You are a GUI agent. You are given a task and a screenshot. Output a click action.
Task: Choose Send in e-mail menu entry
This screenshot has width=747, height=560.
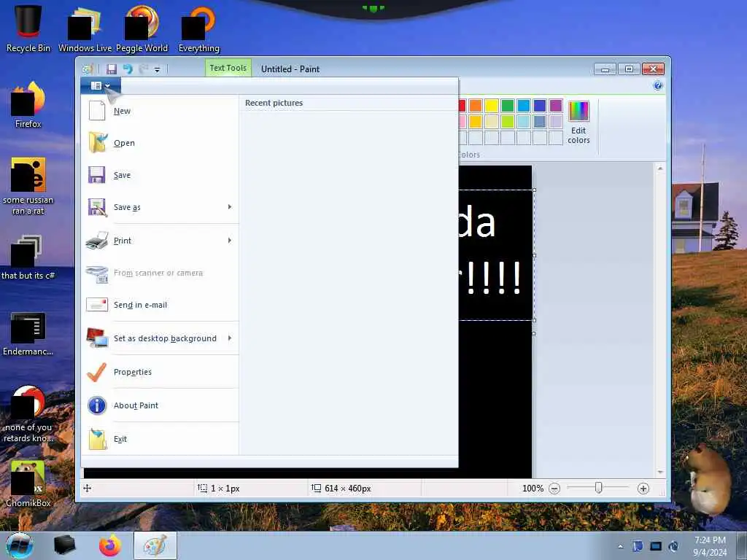coord(160,305)
